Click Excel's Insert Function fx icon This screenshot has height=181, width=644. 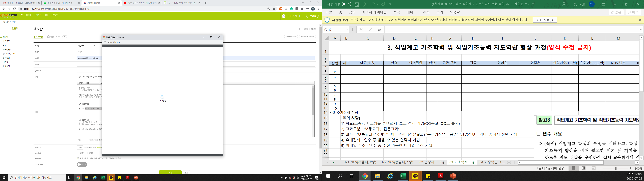coord(379,29)
